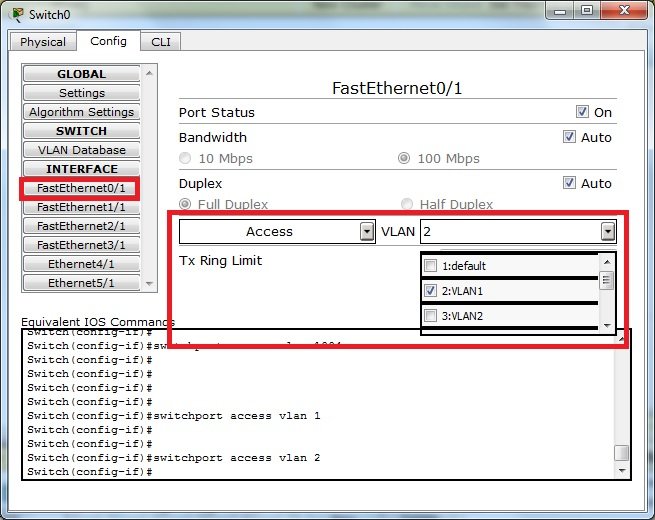Click the INTERFACE section header button
The width and height of the screenshot is (655, 520).
[81, 169]
